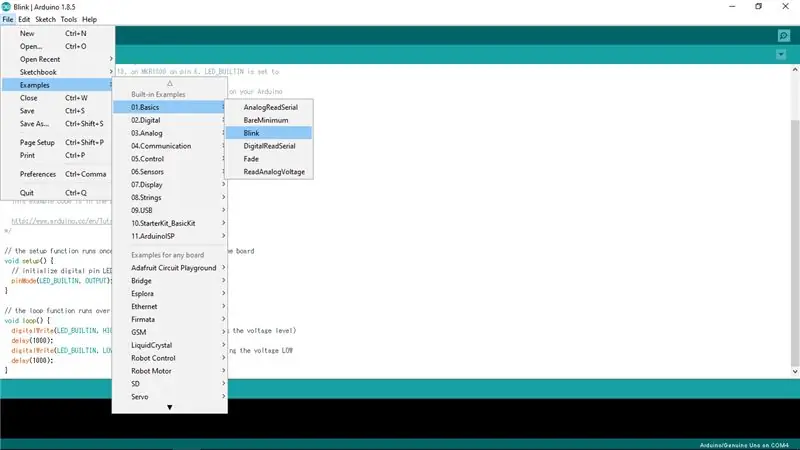Expand 08.Strings examples submenu
The image size is (800, 450).
[x=169, y=197]
